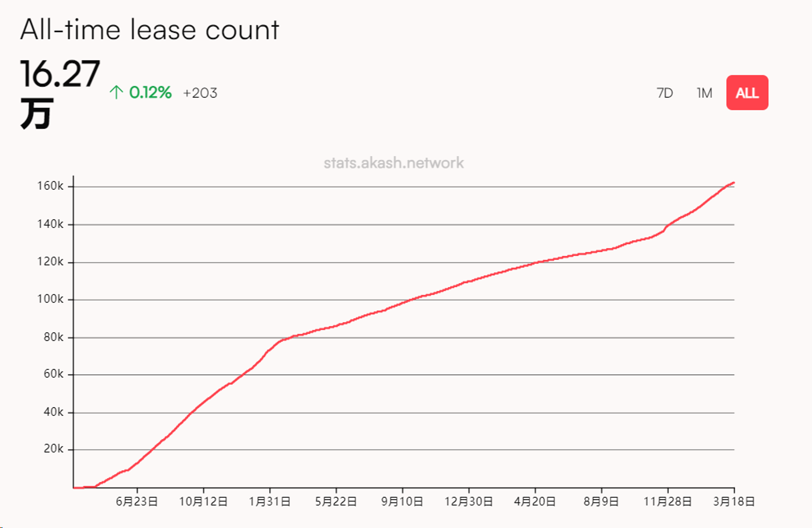Click the 5月22日 x-axis date marker
The width and height of the screenshot is (812, 528).
[x=336, y=502]
